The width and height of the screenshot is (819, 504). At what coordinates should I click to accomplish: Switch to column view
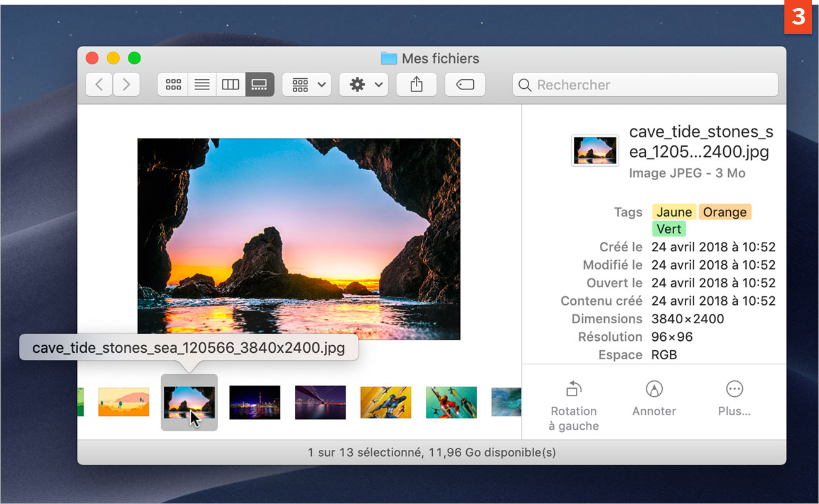pyautogui.click(x=231, y=84)
